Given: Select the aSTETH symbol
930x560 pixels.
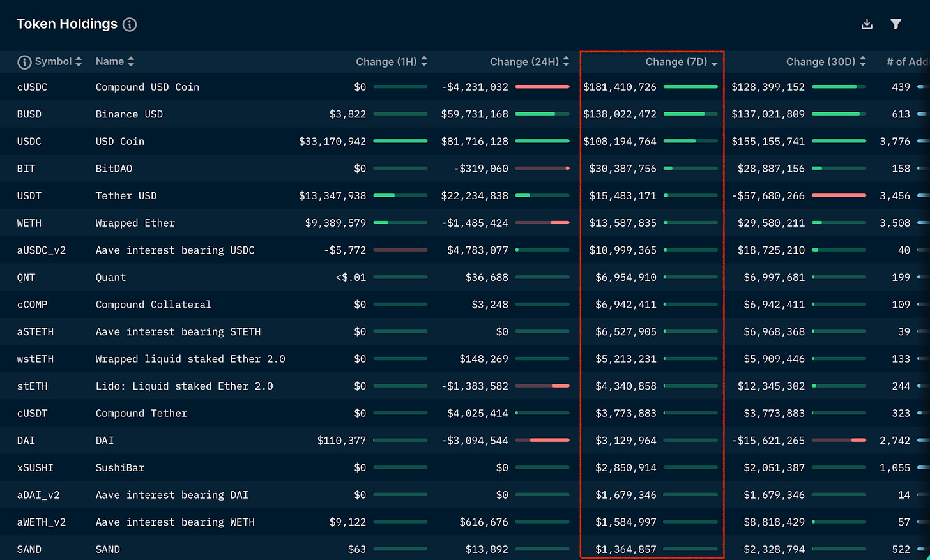Looking at the screenshot, I should coord(36,332).
